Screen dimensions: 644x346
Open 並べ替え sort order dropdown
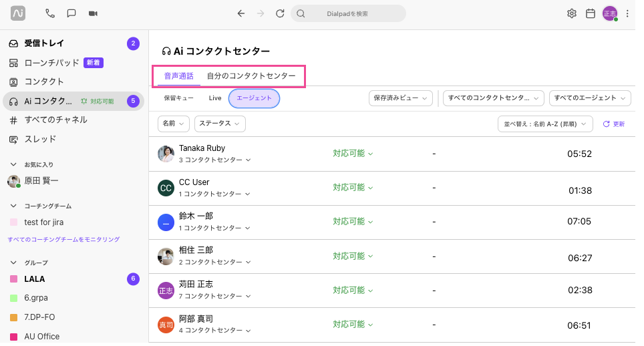pos(545,124)
